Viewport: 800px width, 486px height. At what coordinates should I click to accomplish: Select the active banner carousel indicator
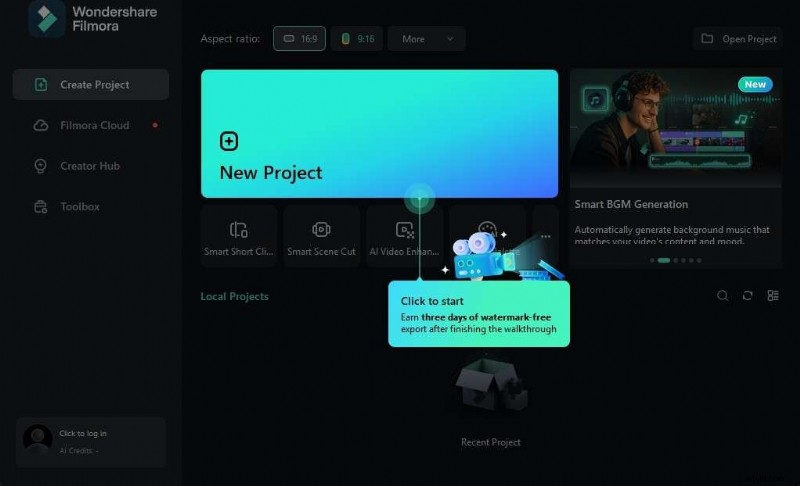pyautogui.click(x=662, y=260)
